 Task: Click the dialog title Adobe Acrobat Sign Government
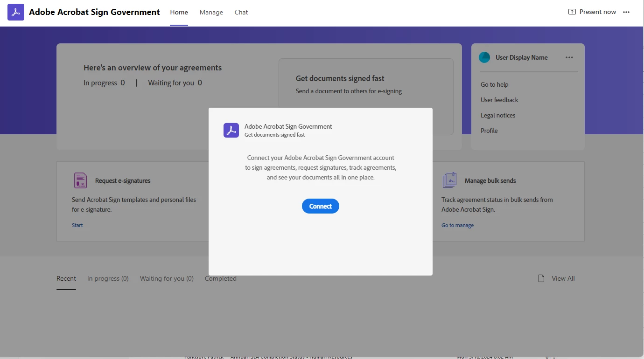coord(288,126)
